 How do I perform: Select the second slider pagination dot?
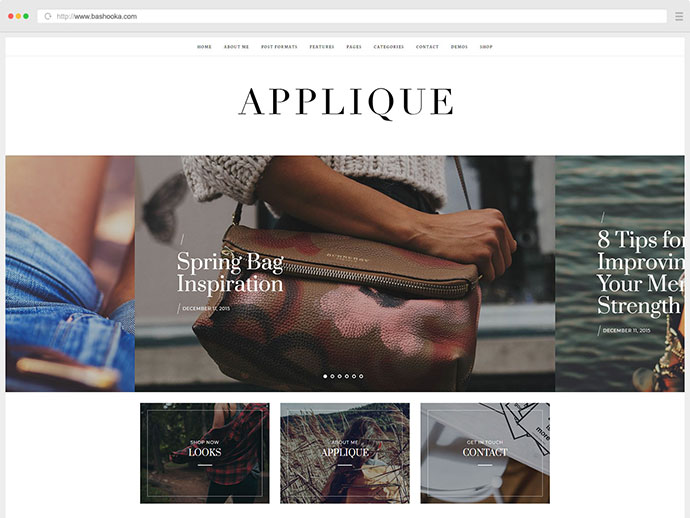(x=332, y=376)
